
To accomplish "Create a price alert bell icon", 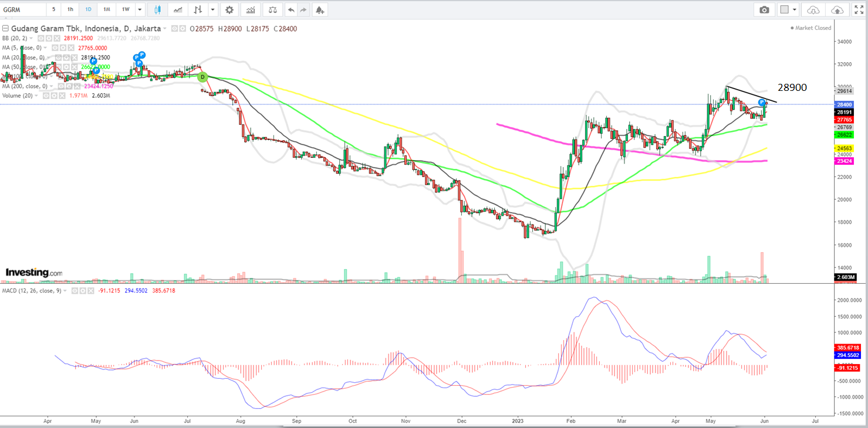I will 319,9.
